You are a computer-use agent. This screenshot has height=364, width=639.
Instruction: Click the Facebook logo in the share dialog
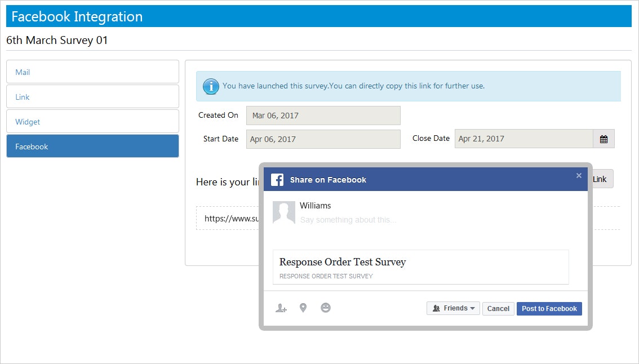[x=277, y=180]
